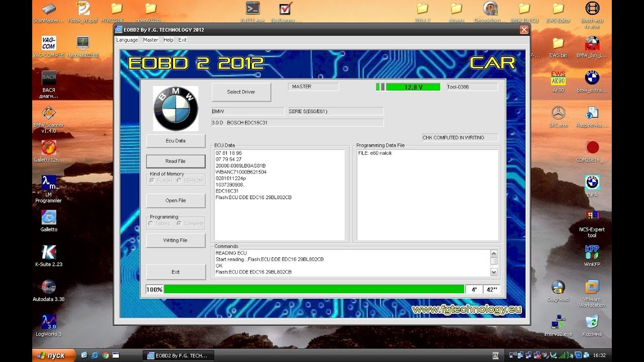Click the 12,8 V voltage indicator bar
The image size is (644, 362).
(413, 87)
